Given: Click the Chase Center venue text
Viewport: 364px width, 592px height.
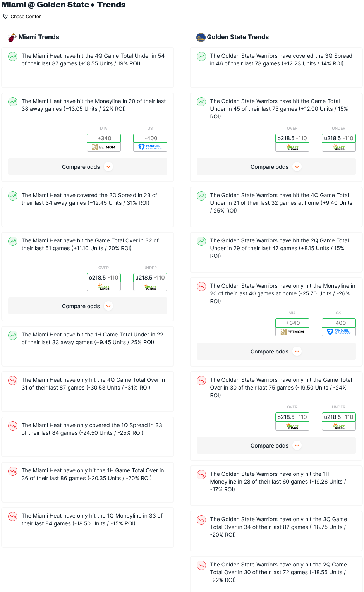Looking at the screenshot, I should pos(26,17).
